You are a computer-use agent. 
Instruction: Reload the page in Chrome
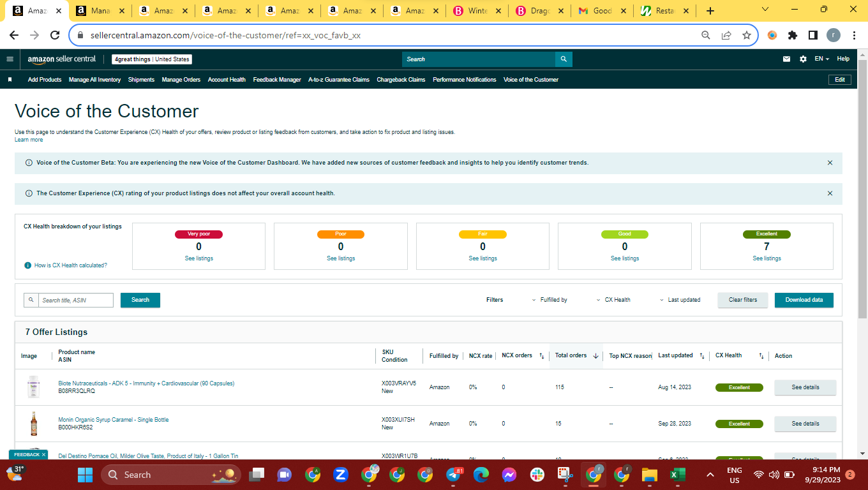(x=55, y=36)
